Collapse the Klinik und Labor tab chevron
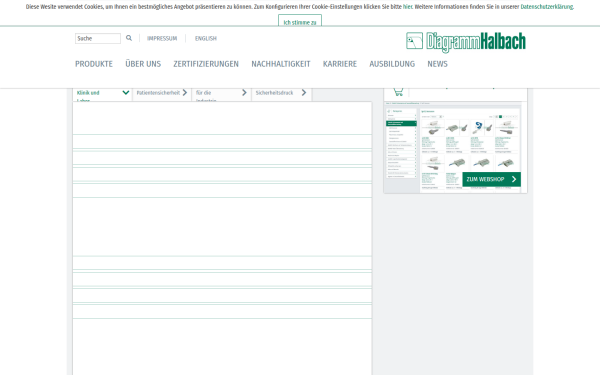Image resolution: width=600 pixels, height=375 pixels. [x=126, y=93]
